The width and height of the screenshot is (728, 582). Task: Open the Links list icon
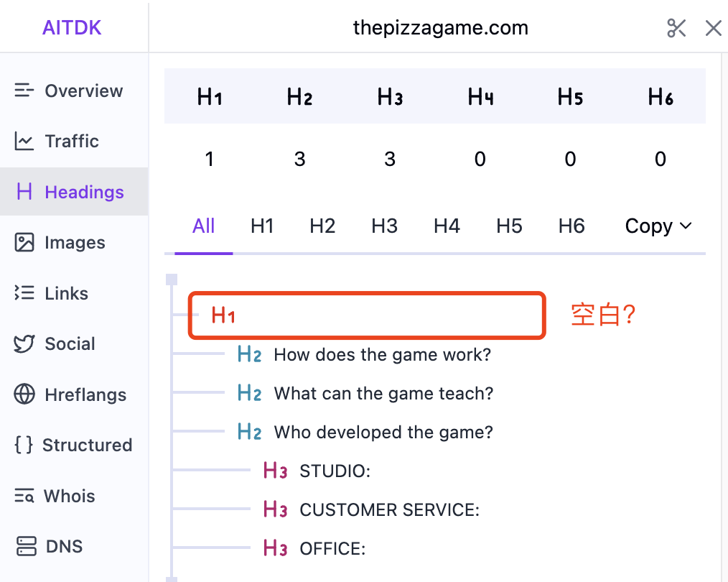pos(24,293)
